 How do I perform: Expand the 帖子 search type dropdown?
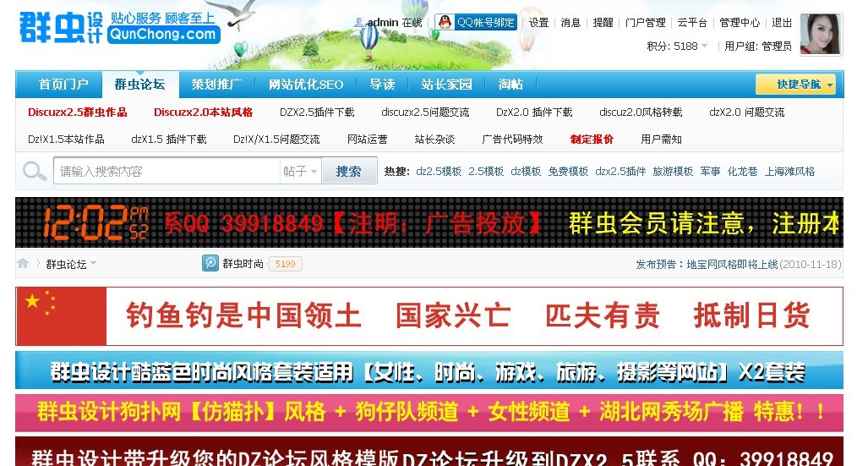tap(300, 171)
